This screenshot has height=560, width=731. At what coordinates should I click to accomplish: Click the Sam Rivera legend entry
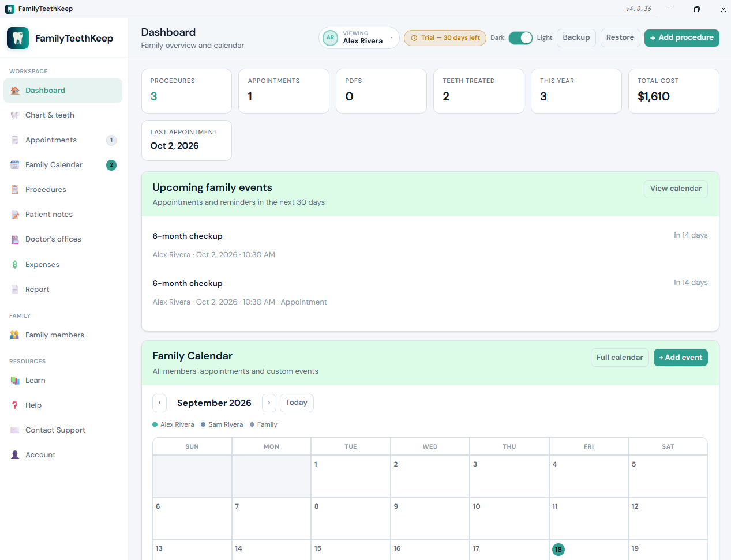pyautogui.click(x=222, y=425)
